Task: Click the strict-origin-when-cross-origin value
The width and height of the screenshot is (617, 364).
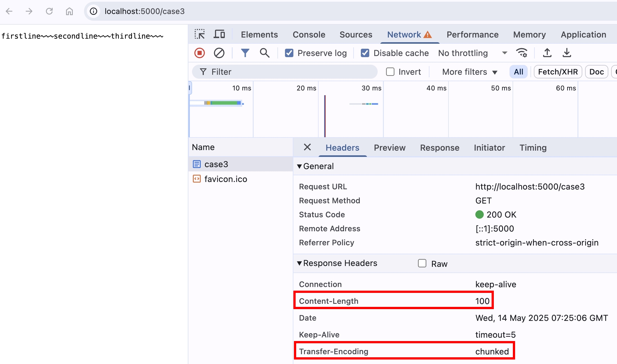Action: click(537, 243)
